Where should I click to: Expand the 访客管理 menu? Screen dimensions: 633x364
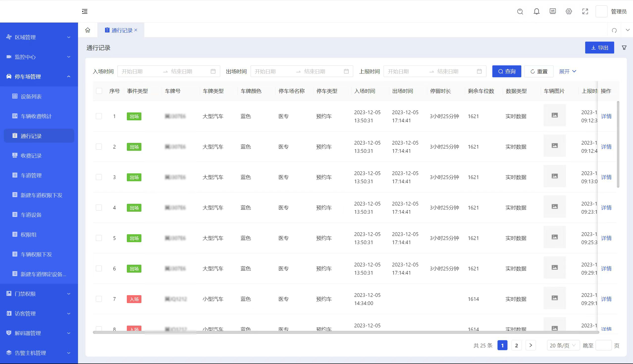click(x=39, y=313)
